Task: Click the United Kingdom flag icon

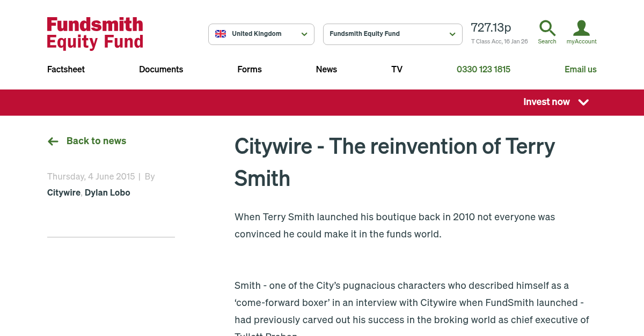Action: [x=221, y=33]
